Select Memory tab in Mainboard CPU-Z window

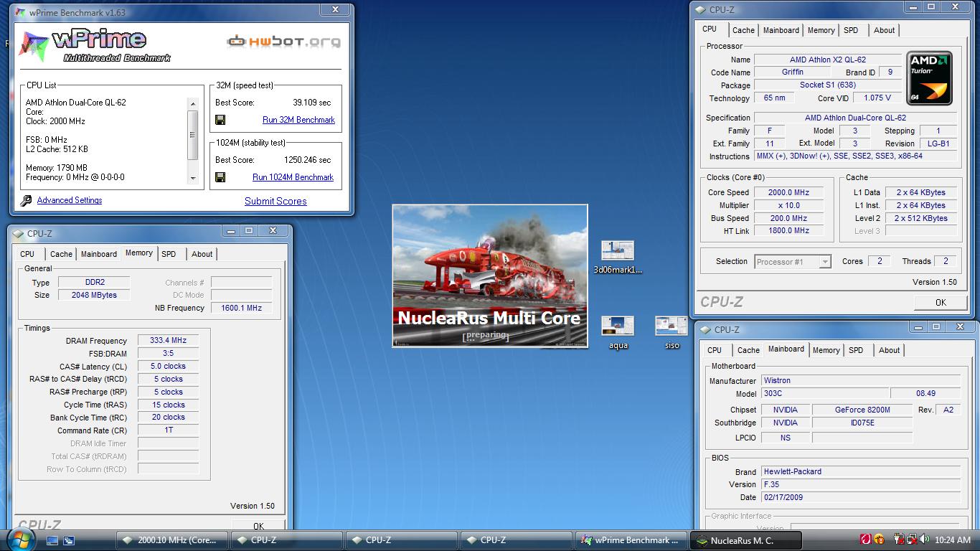click(826, 350)
